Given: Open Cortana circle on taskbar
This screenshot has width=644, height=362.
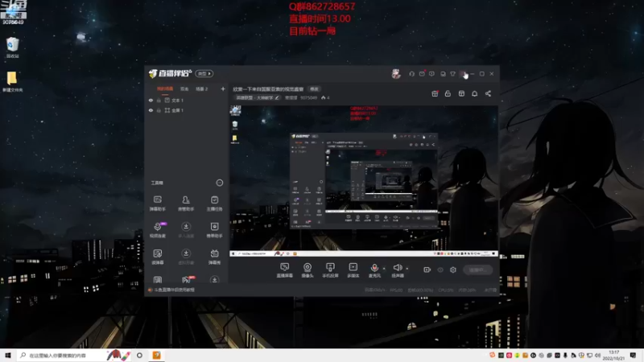Looking at the screenshot, I should (139, 355).
